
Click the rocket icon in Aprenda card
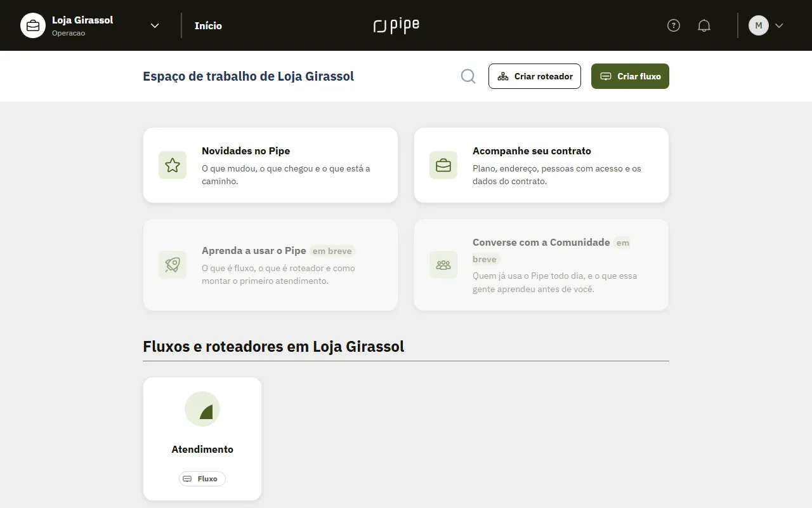pos(173,265)
